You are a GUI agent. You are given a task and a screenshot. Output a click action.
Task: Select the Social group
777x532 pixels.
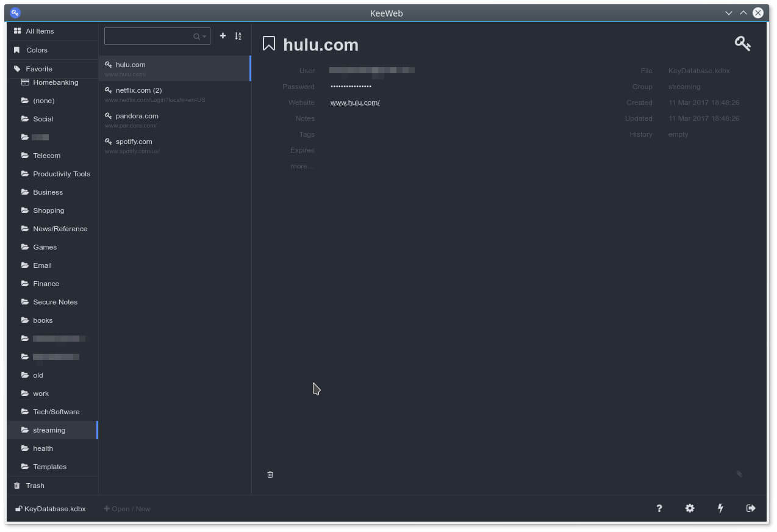52,119
